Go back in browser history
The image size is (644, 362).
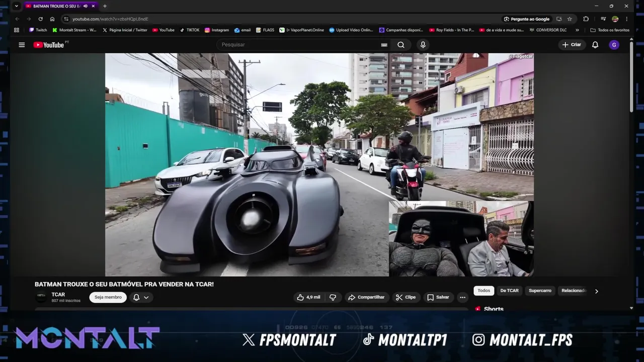click(x=17, y=19)
